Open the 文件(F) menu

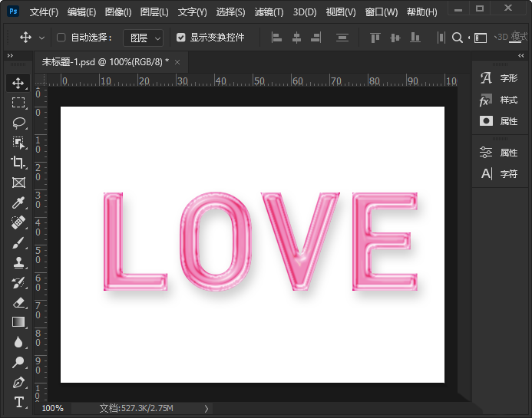pyautogui.click(x=44, y=12)
